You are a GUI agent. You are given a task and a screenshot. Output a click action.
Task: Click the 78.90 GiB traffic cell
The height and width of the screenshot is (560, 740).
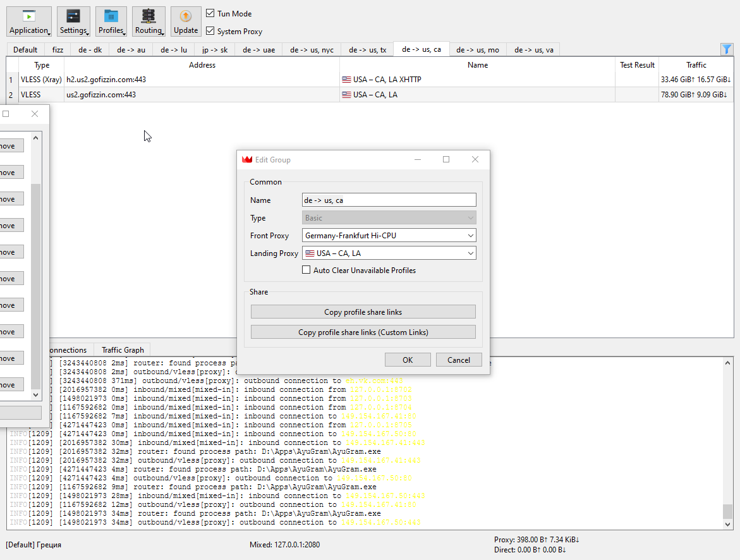tap(696, 94)
